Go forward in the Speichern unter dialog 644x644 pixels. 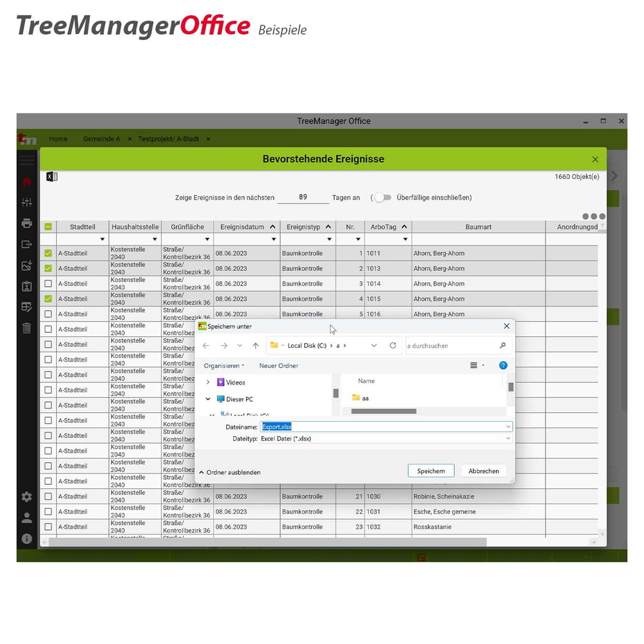pos(224,346)
